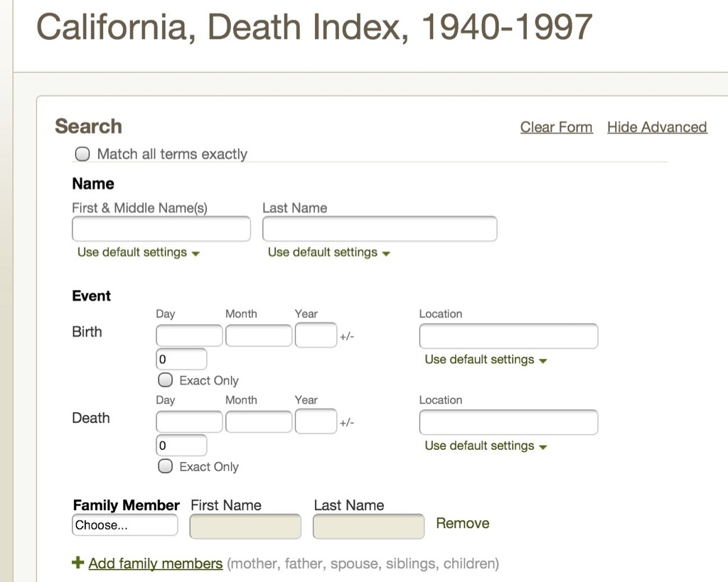The image size is (728, 582).
Task: Check Exact Only under Death date
Action: point(165,466)
